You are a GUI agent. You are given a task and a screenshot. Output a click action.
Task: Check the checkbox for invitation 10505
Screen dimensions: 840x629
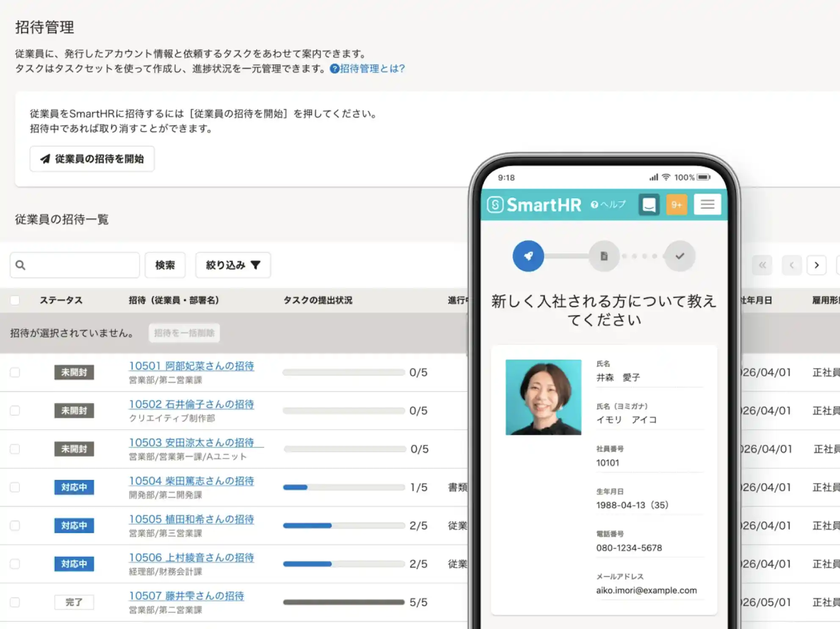tap(15, 526)
